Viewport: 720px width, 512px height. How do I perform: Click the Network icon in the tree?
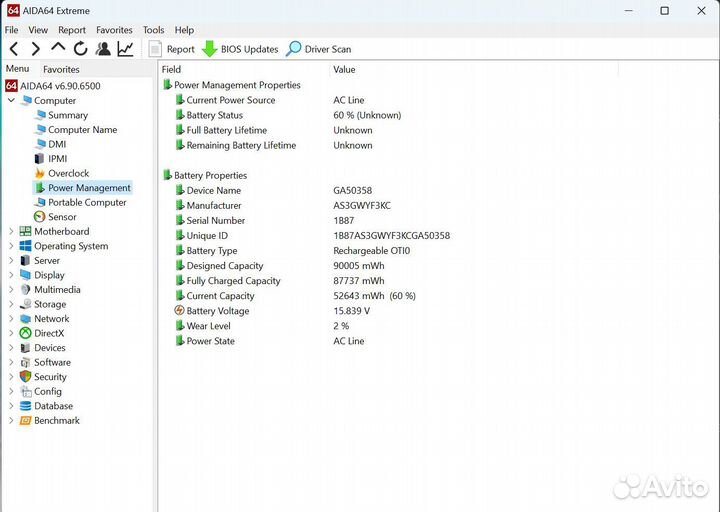coord(26,319)
